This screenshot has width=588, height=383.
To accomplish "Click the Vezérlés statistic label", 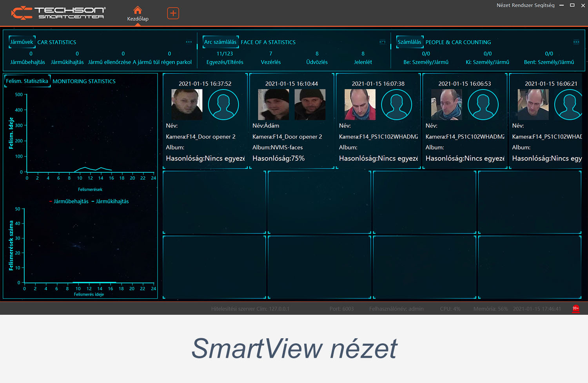I will pos(271,62).
